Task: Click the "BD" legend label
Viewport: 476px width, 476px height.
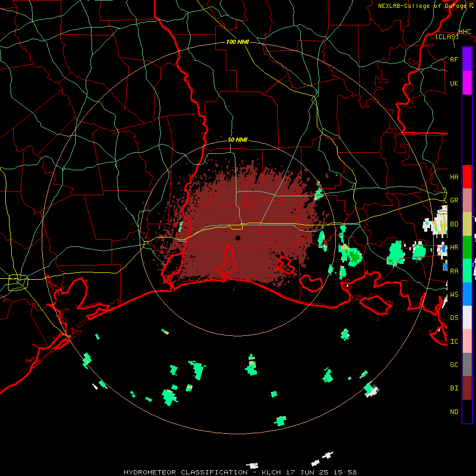Action: coord(454,224)
